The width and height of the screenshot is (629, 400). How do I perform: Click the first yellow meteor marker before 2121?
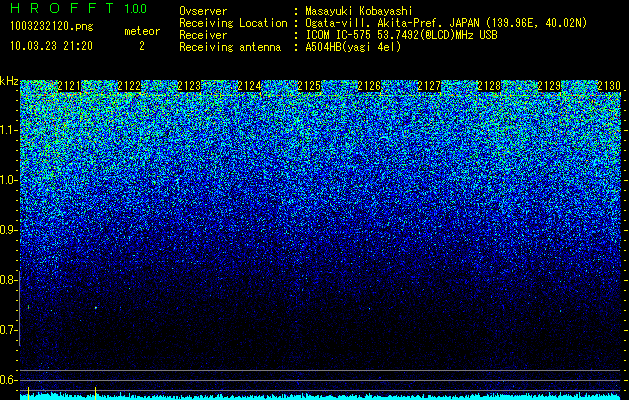click(28, 394)
